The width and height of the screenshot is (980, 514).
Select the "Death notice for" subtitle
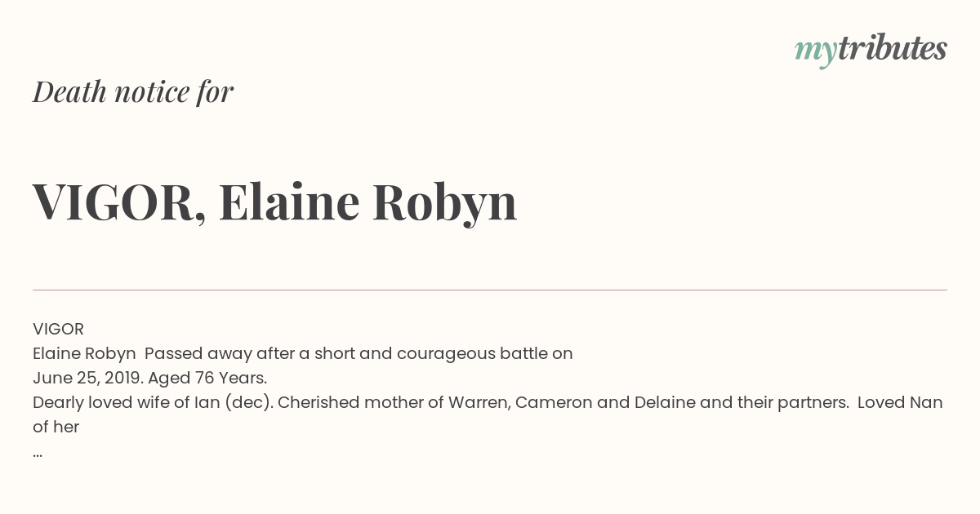click(133, 91)
